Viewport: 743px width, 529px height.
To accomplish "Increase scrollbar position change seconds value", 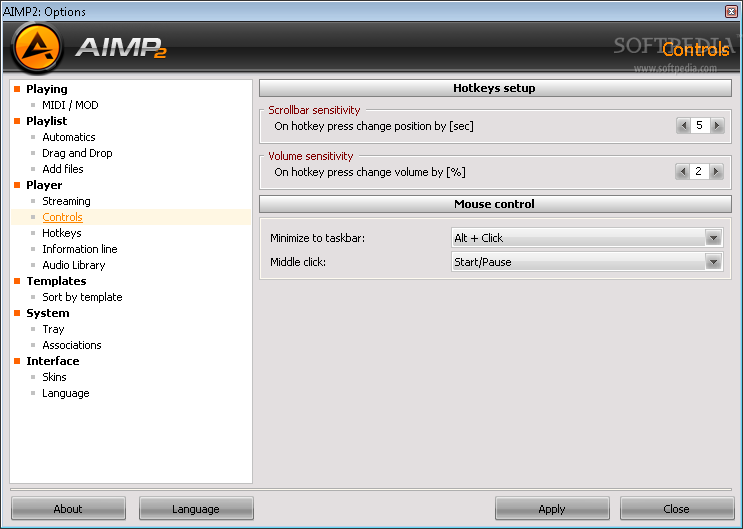I will point(717,126).
